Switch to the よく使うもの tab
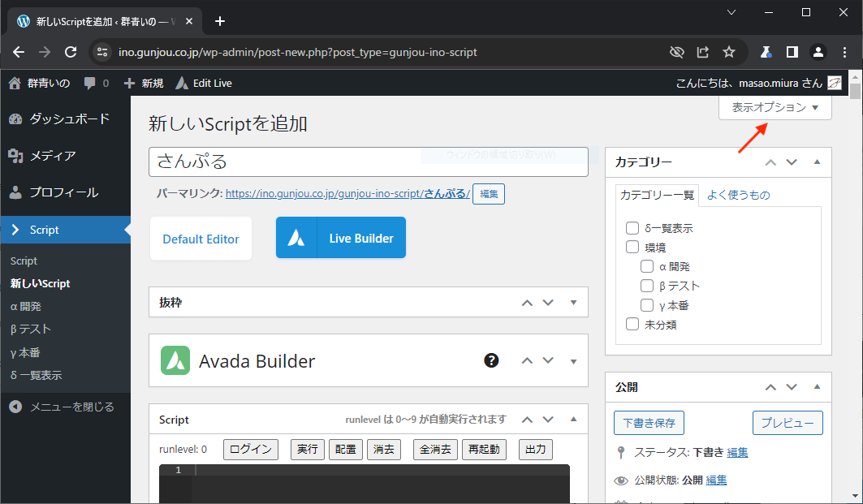863x504 pixels. click(738, 195)
